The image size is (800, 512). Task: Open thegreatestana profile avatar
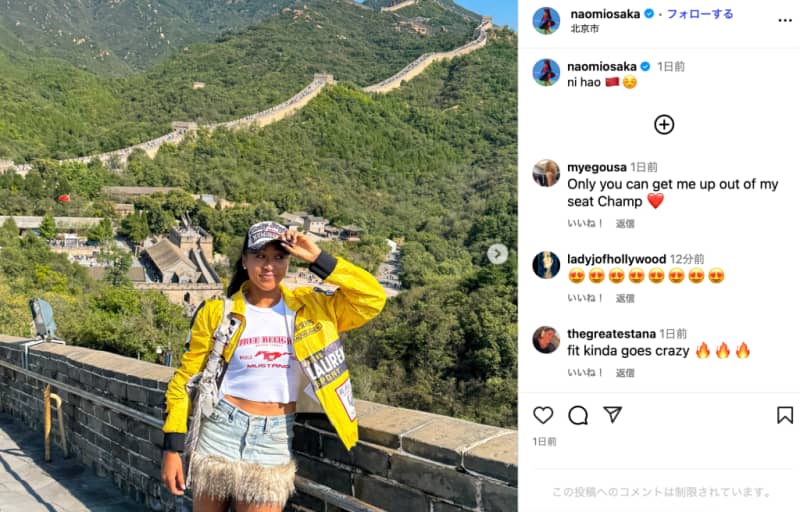point(546,340)
